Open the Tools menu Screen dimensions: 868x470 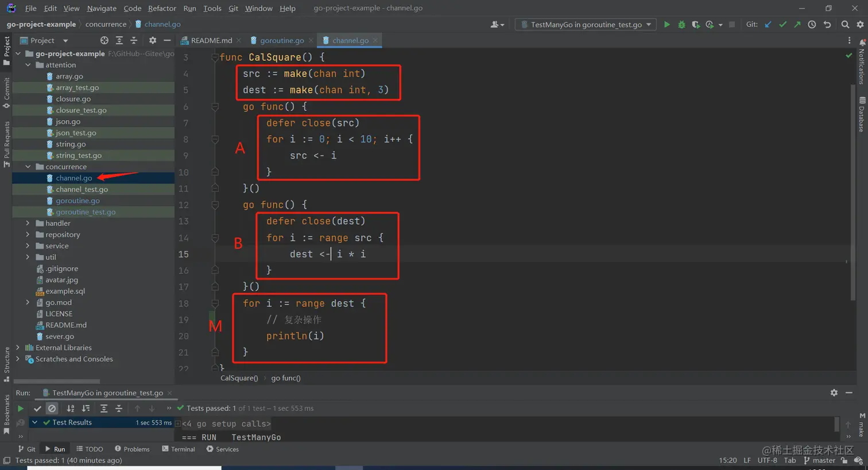pyautogui.click(x=212, y=8)
